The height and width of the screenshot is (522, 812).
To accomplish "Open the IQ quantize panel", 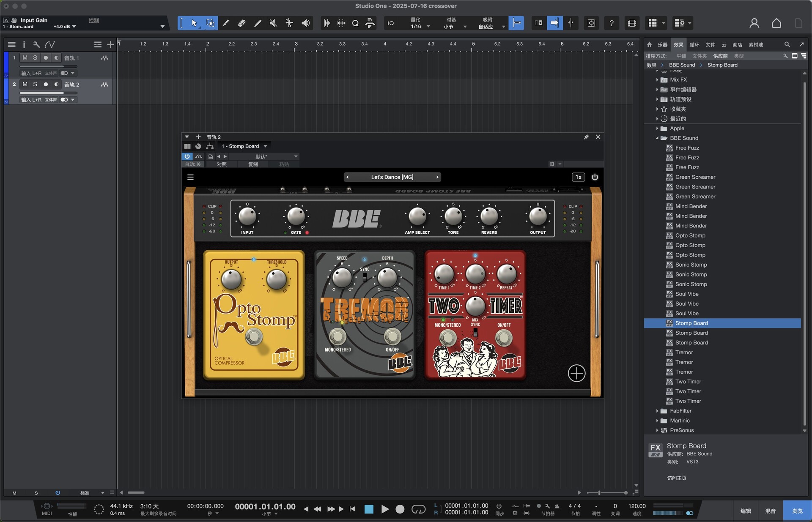I will (391, 23).
